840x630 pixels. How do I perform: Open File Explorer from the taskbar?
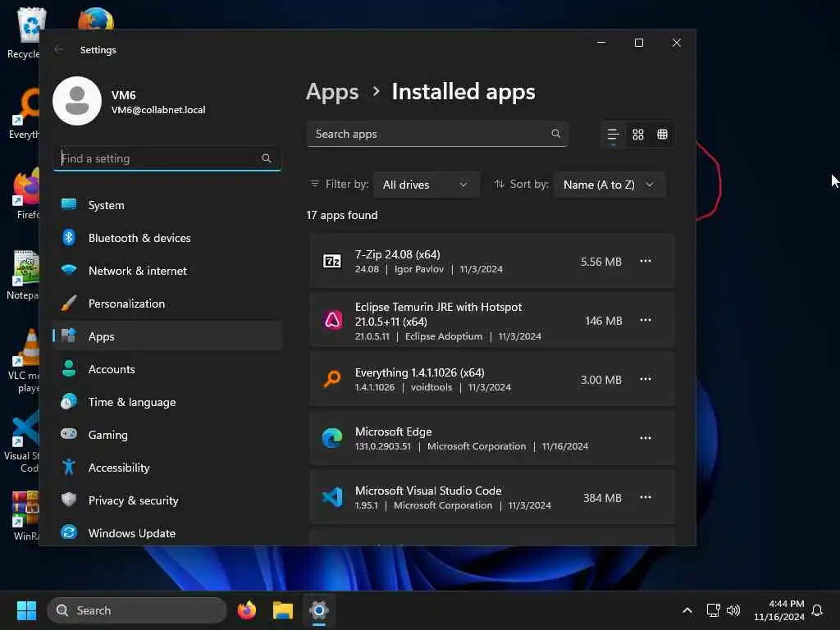pyautogui.click(x=282, y=610)
